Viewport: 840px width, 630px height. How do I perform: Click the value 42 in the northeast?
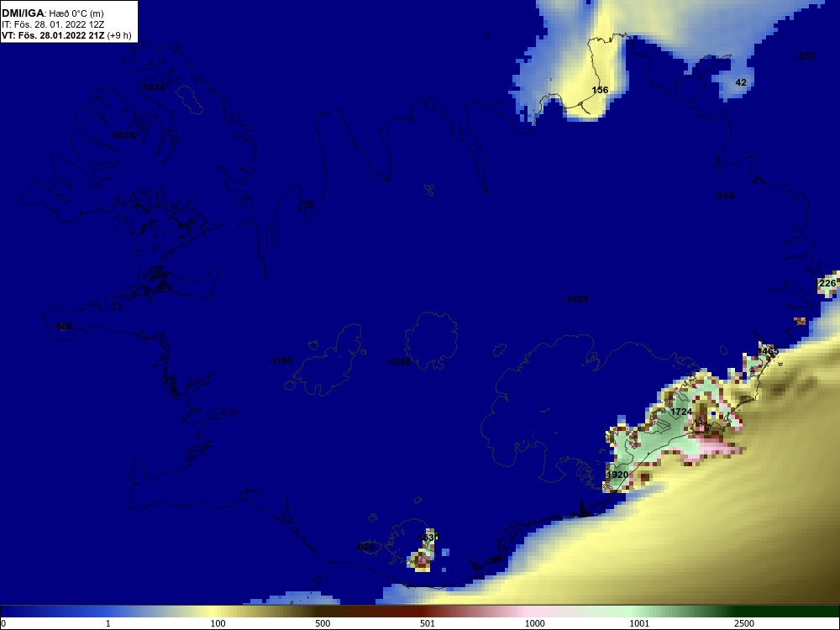[x=741, y=82]
